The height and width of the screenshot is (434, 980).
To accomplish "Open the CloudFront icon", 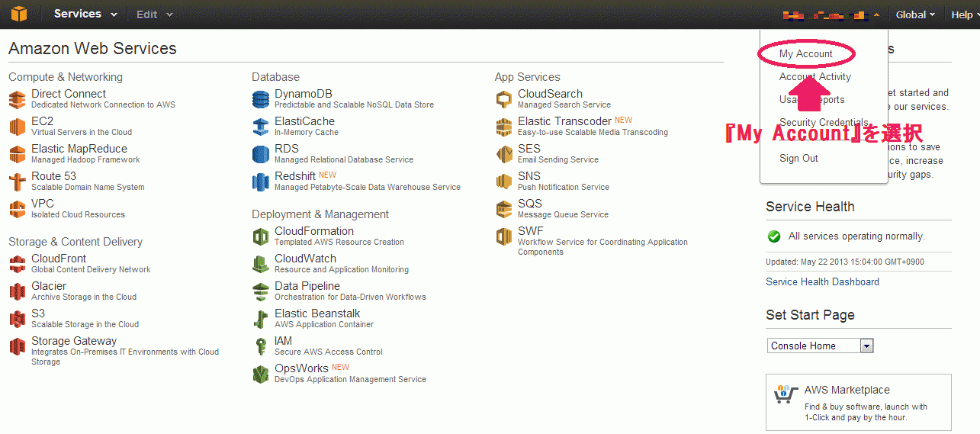I will (x=18, y=264).
